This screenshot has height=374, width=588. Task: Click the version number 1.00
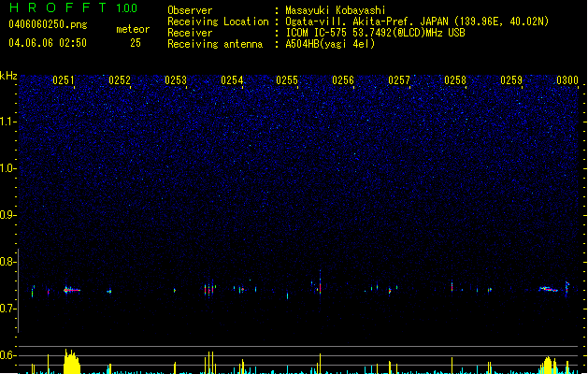127,8
